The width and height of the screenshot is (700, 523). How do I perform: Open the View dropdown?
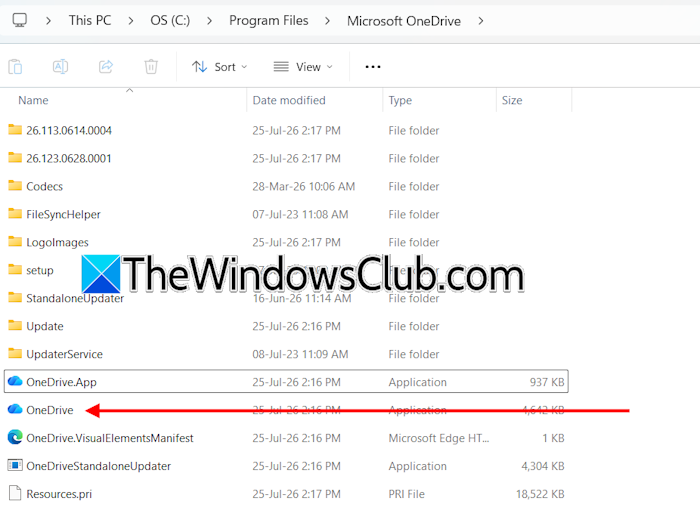coord(304,67)
